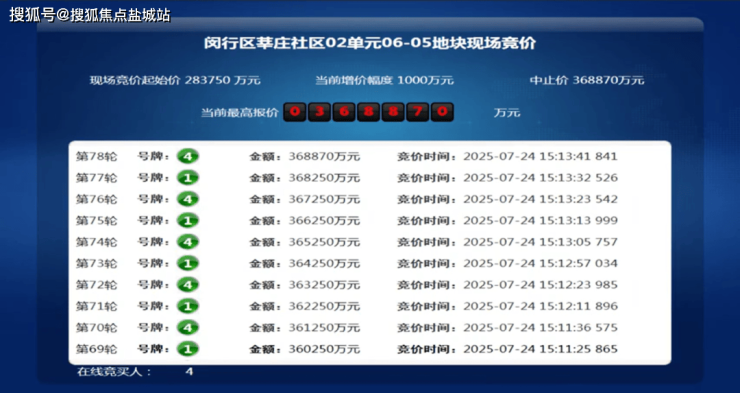Image resolution: width=740 pixels, height=393 pixels.
Task: Click the 368250万元 amount in round 77
Action: 324,178
